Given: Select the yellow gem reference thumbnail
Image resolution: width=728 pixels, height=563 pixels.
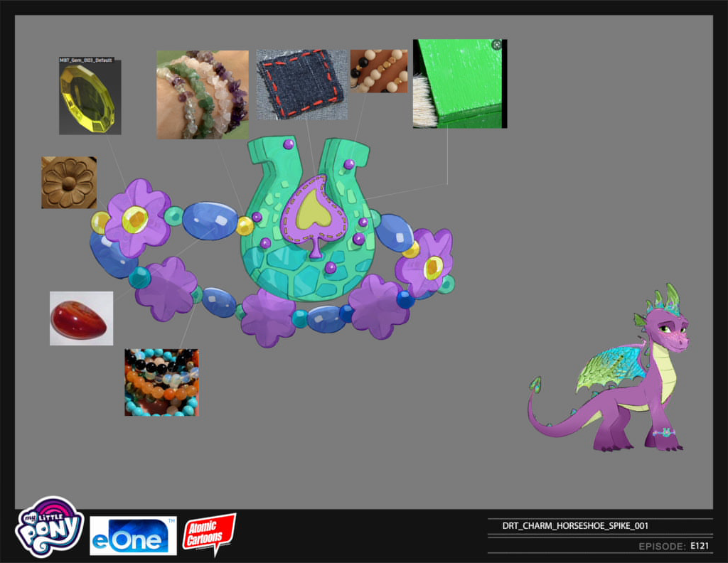Looking at the screenshot, I should 90,100.
